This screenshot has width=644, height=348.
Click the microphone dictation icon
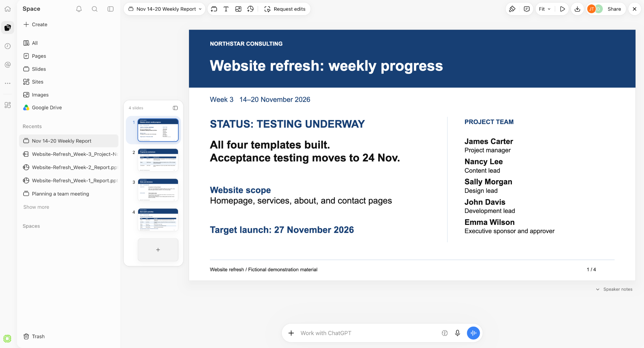pyautogui.click(x=458, y=333)
